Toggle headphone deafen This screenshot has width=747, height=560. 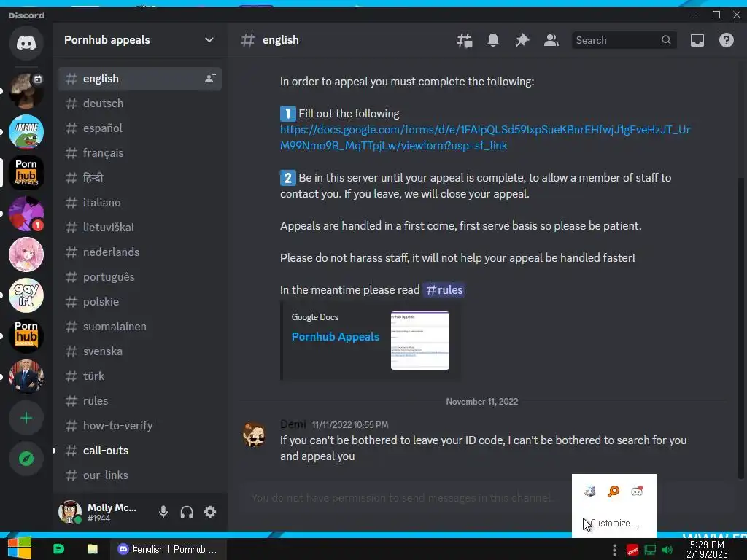pos(187,512)
